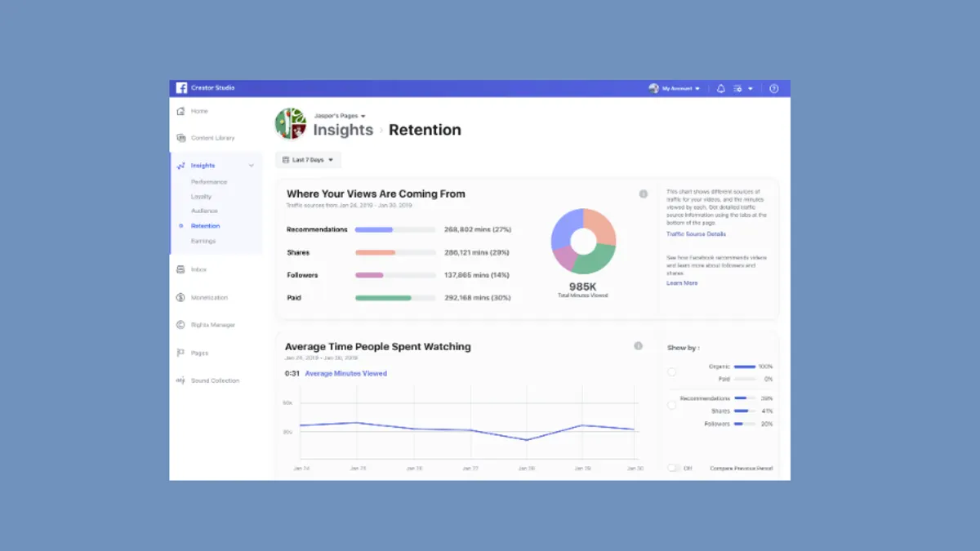
Task: Click the Shares progress bar in the Views card
Action: (x=394, y=253)
